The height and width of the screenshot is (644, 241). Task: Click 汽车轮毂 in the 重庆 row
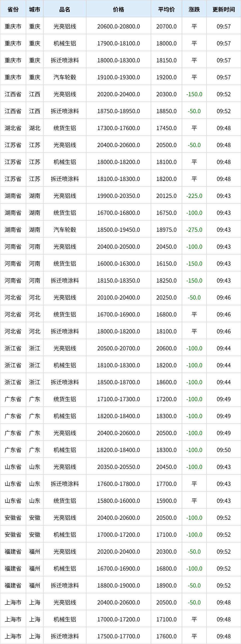coord(65,77)
